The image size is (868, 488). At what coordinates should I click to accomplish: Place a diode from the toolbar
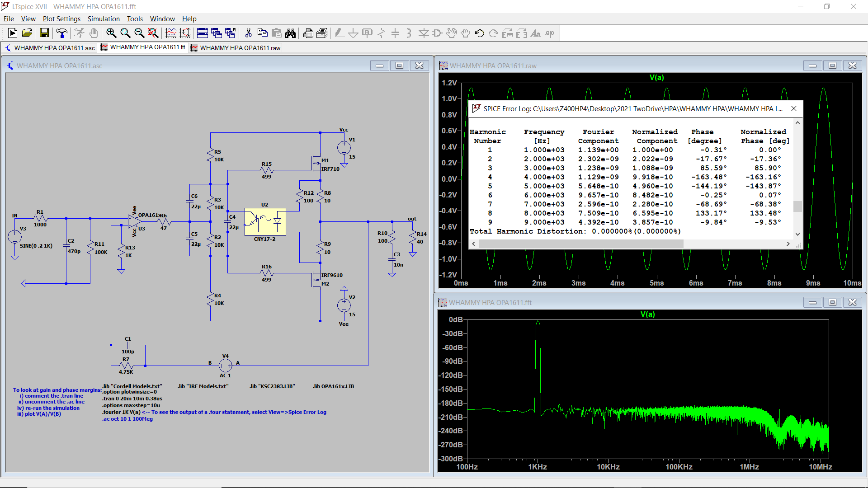pos(424,33)
